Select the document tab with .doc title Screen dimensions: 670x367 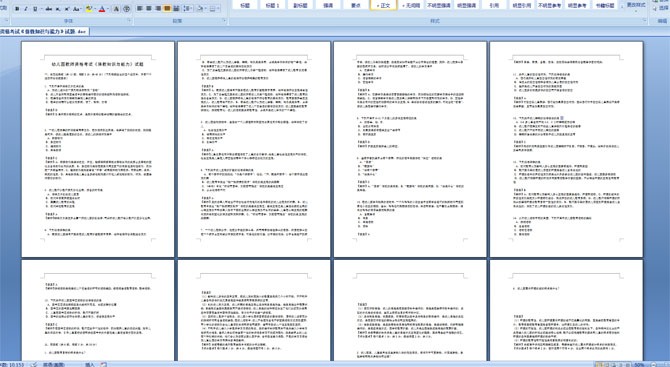pos(44,31)
